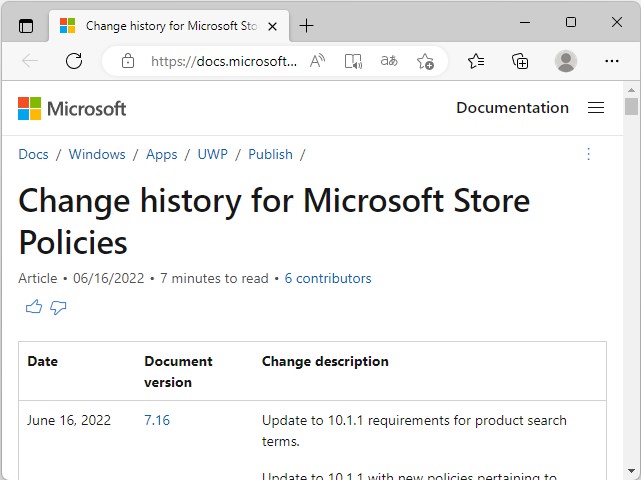Click the Change description column header
The height and width of the screenshot is (480, 641).
pos(325,361)
